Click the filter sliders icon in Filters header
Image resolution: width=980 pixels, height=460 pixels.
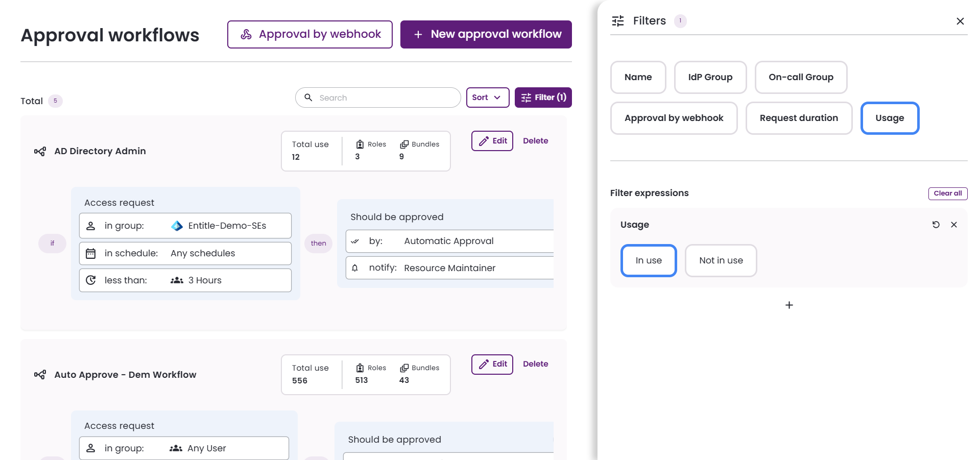618,21
